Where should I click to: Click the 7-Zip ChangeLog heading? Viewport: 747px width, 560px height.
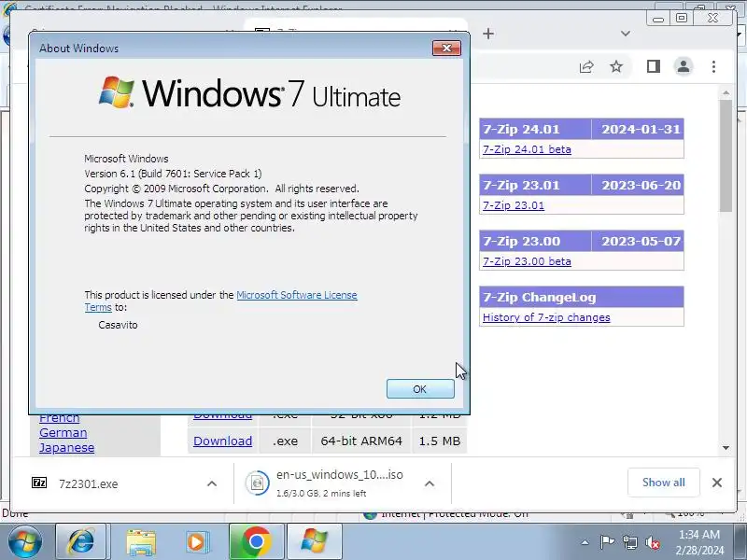point(582,297)
